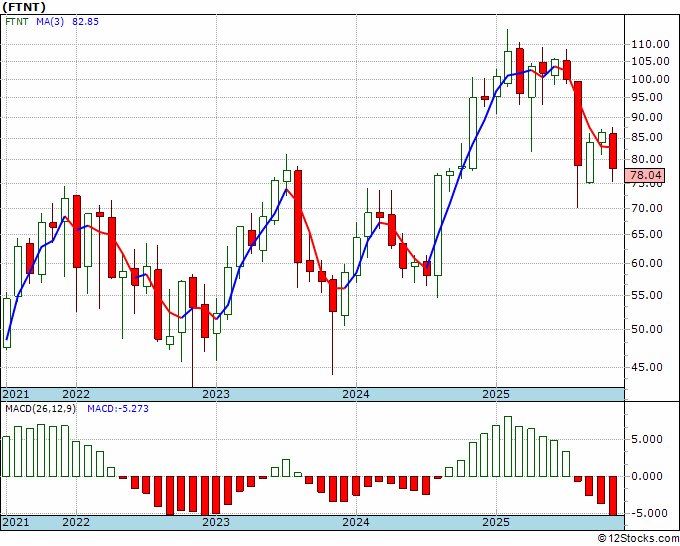Click the MACD(26,12,9) indicator label
The height and width of the screenshot is (546, 680).
tap(40, 409)
